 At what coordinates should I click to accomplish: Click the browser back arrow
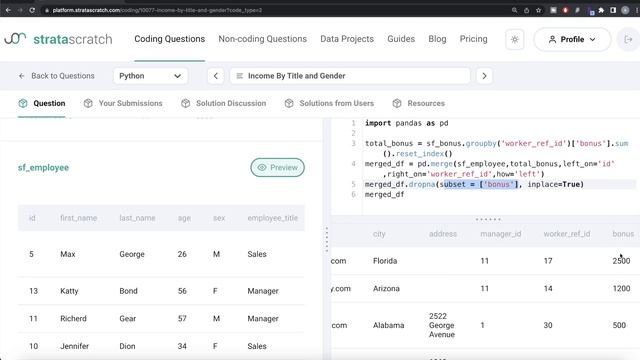click(8, 10)
